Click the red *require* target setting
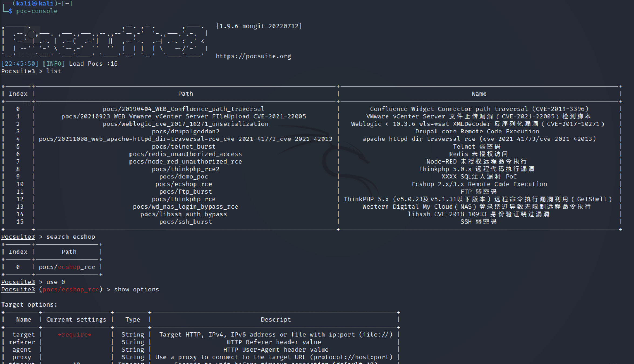 click(74, 335)
